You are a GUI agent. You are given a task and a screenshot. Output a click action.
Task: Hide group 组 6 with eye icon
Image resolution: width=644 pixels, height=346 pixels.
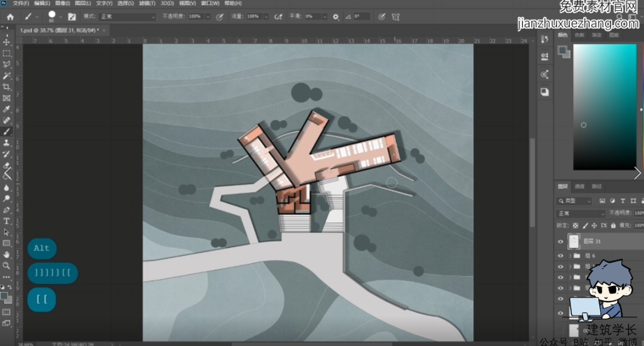(x=560, y=256)
